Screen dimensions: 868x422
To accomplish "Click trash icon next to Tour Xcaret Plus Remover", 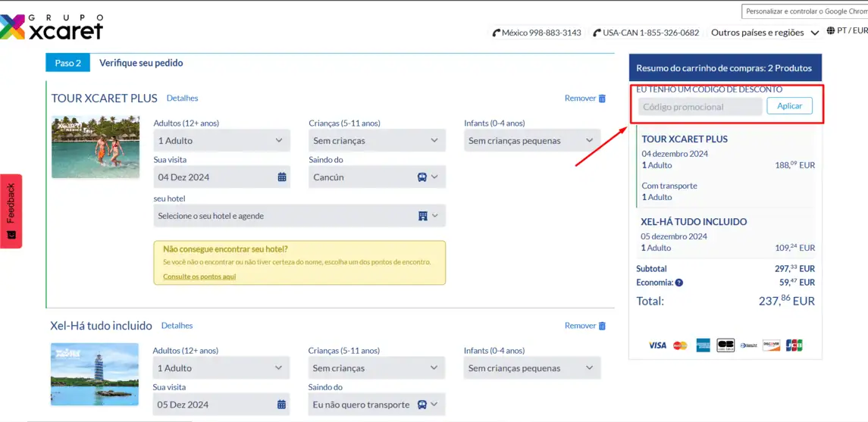I will (x=602, y=98).
